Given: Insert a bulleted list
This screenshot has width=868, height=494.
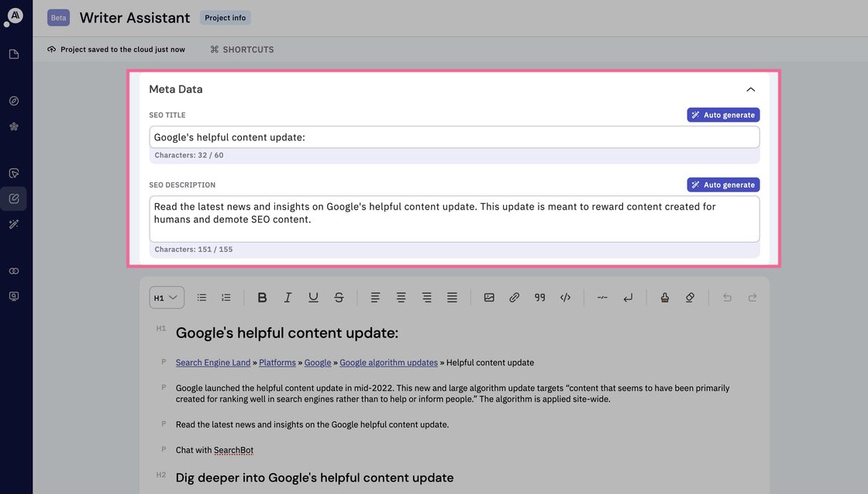Looking at the screenshot, I should (x=201, y=297).
